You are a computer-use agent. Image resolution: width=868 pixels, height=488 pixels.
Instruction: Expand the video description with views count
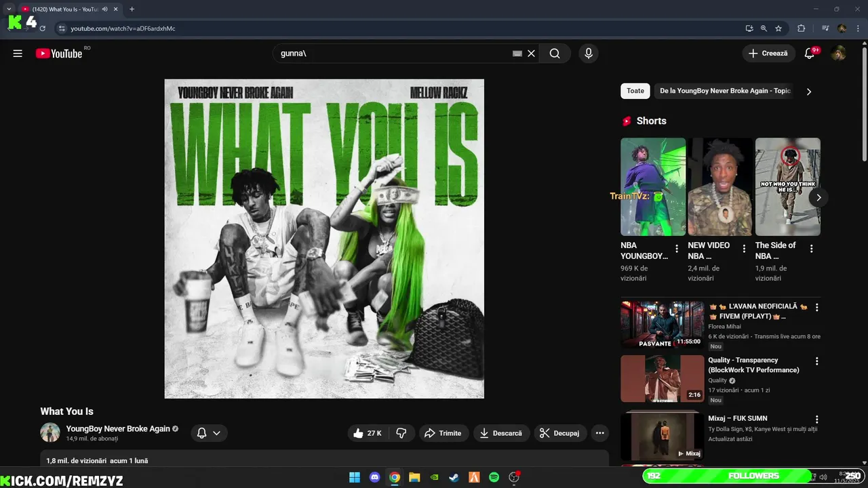pos(324,460)
